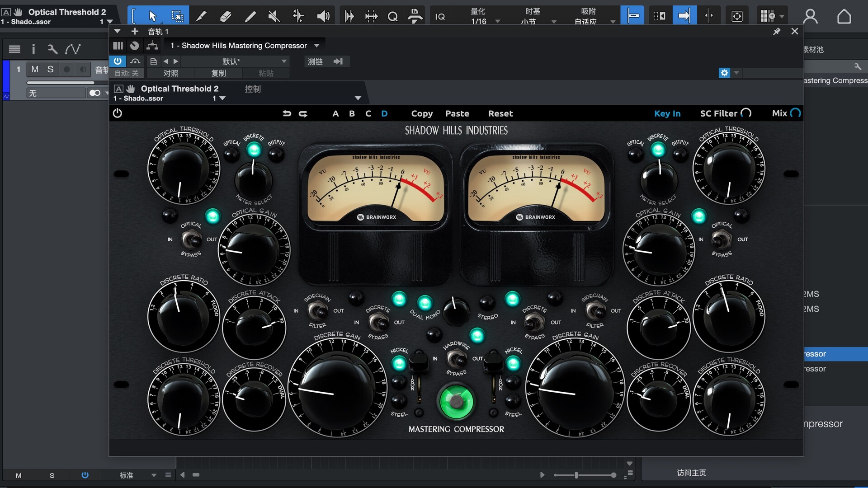Adjust the SC Filter knob

click(746, 113)
